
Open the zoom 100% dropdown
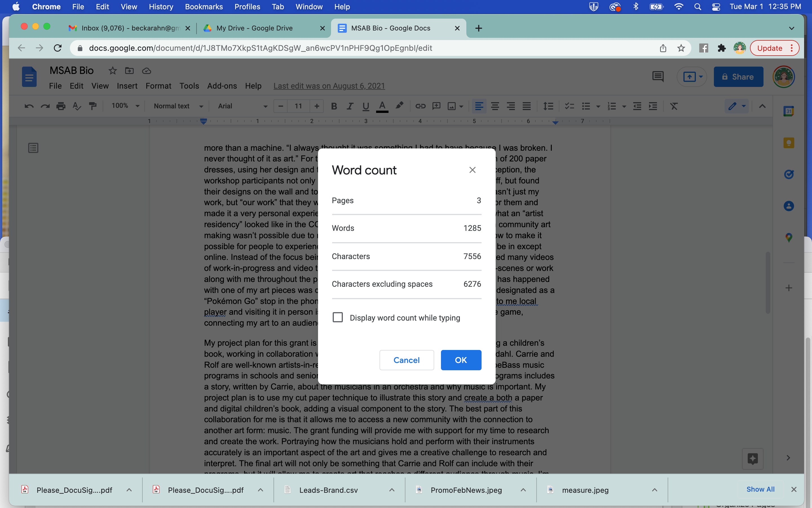tap(125, 106)
